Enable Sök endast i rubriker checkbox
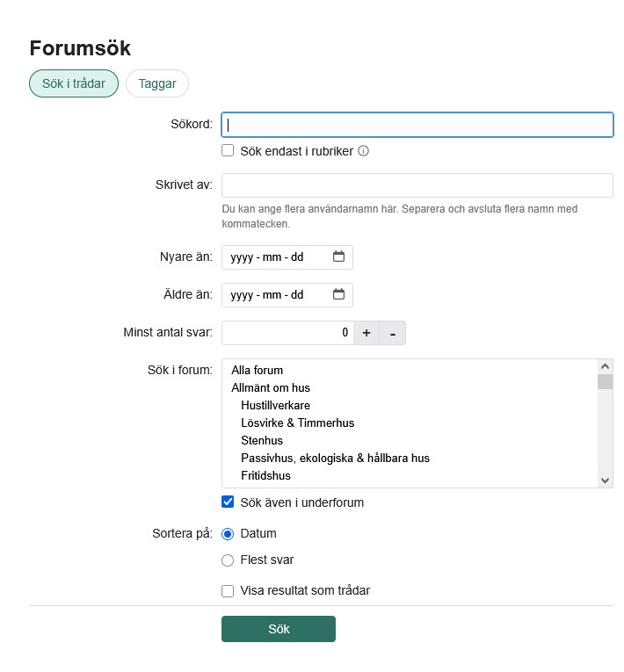The image size is (624, 672). [x=228, y=150]
